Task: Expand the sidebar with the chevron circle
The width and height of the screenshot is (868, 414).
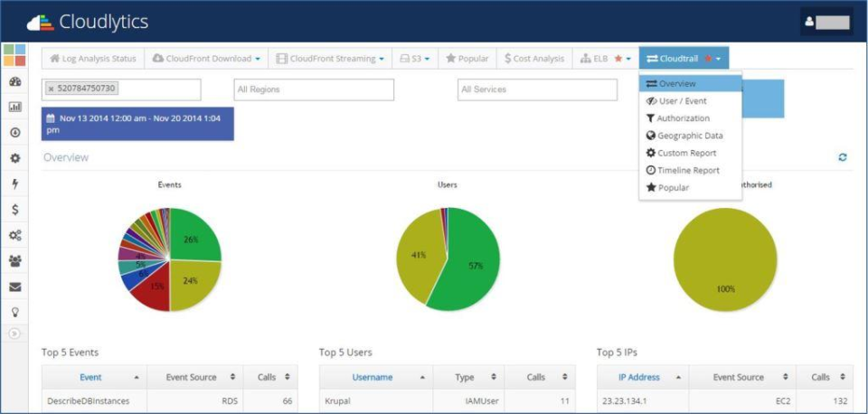Action: coord(15,334)
